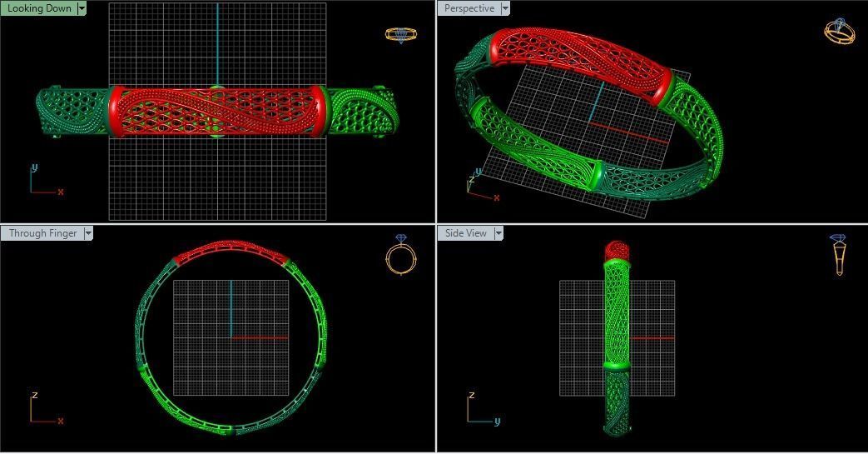Click the side ring icon in Side View
This screenshot has width=868, height=454.
838,254
